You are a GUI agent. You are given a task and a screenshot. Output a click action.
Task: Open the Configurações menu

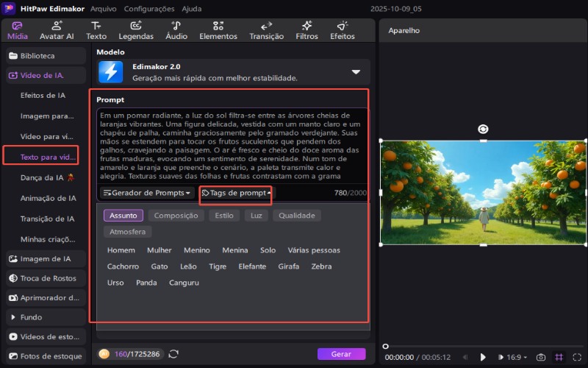(149, 9)
